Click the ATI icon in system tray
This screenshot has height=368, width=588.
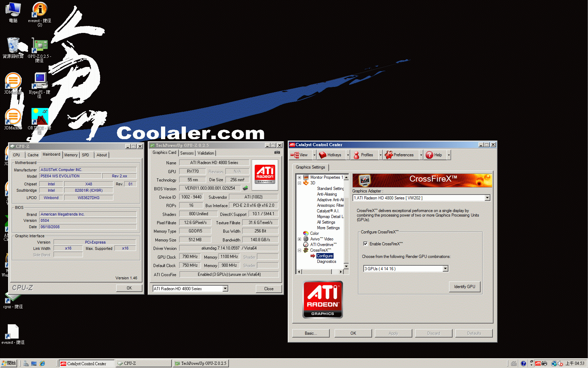pyautogui.click(x=538, y=363)
